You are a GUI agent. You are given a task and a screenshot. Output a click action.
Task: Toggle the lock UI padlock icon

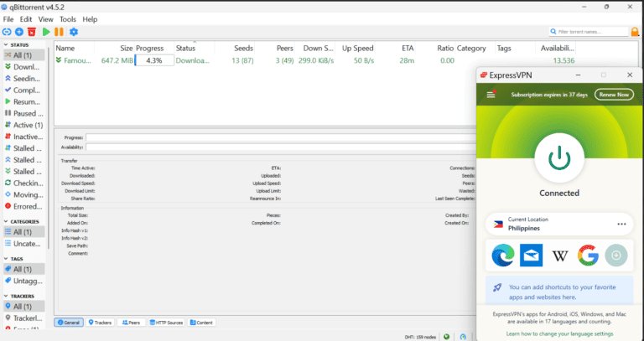(x=635, y=32)
